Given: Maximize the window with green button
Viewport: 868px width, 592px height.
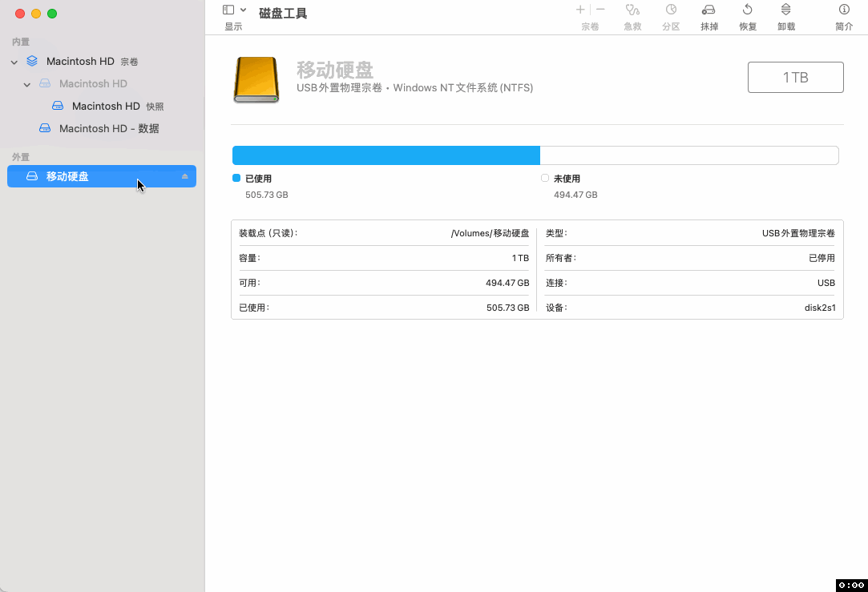Looking at the screenshot, I should point(52,14).
